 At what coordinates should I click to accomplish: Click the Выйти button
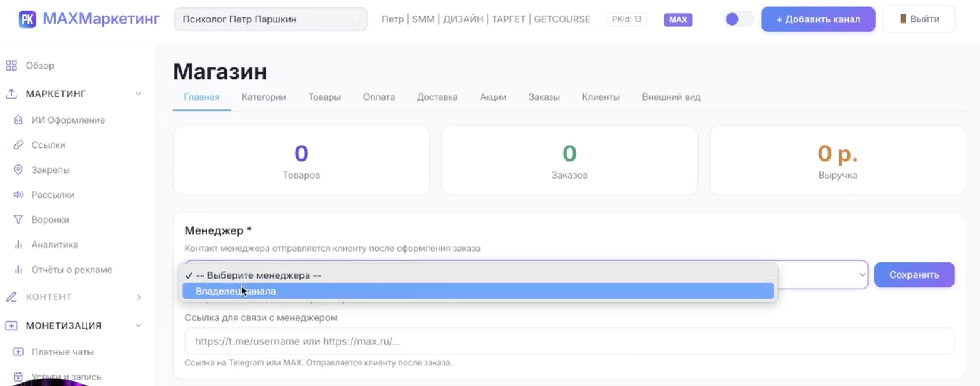pos(919,19)
